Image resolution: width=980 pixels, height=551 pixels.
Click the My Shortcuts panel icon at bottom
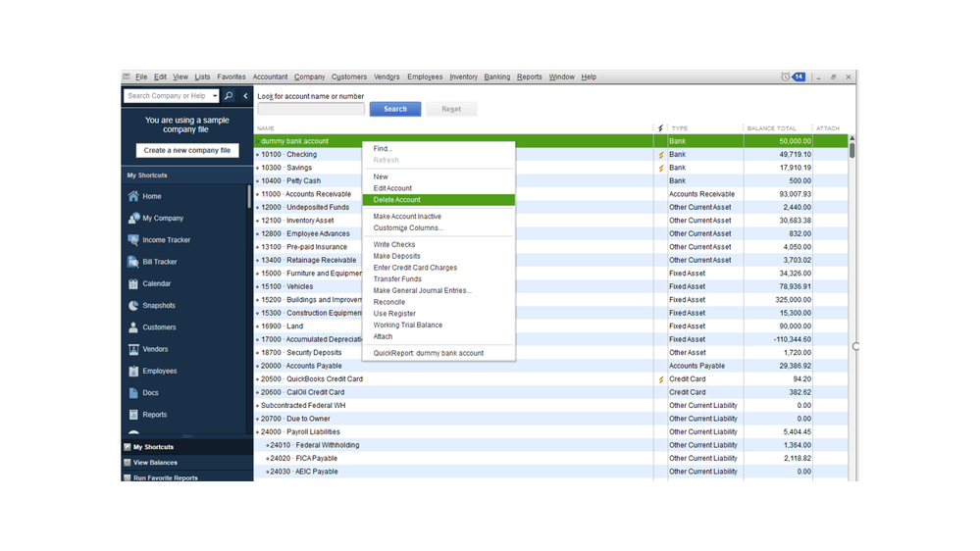128,447
